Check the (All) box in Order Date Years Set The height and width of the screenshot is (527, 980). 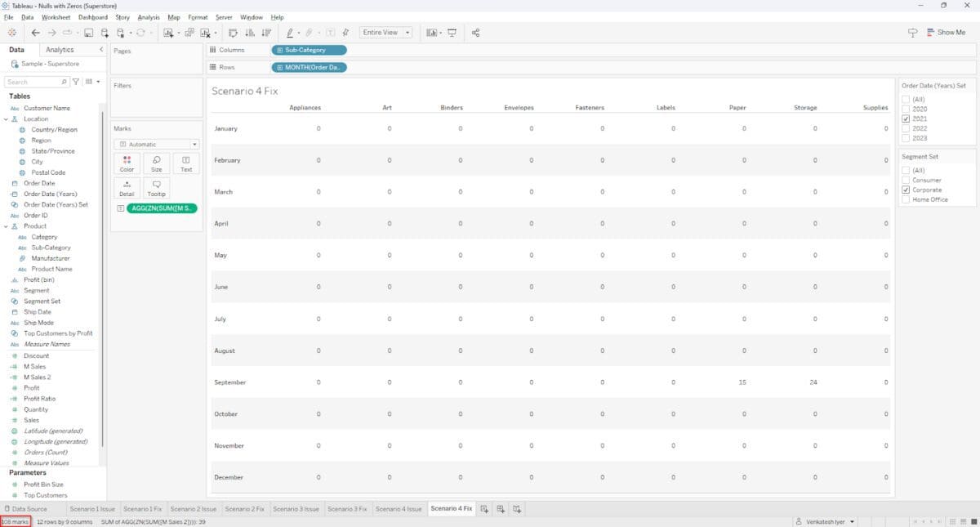pyautogui.click(x=906, y=99)
